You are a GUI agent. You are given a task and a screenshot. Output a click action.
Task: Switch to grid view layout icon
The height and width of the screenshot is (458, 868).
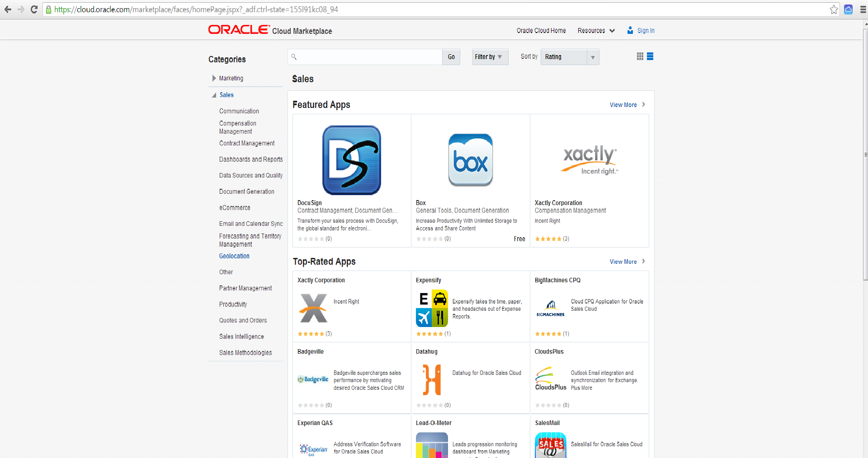[x=640, y=56]
